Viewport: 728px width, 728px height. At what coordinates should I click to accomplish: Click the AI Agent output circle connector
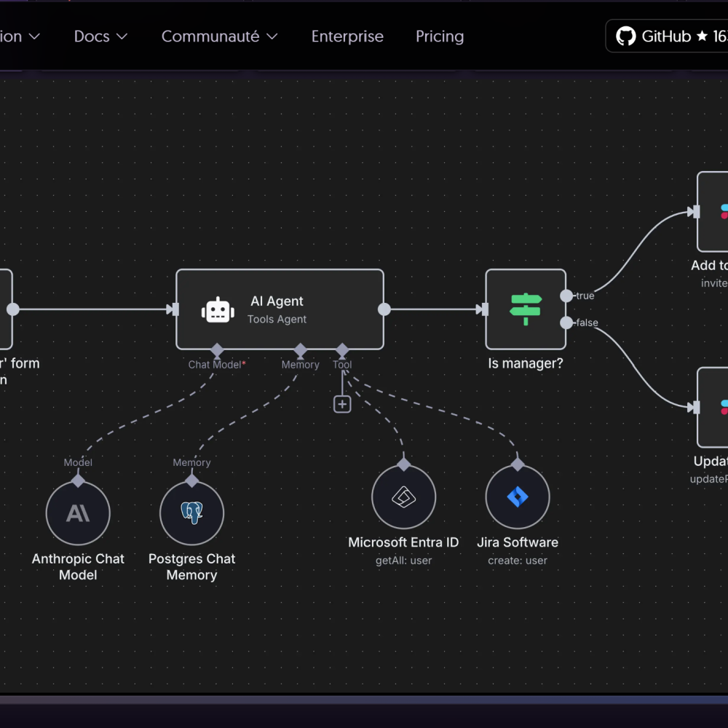384,309
